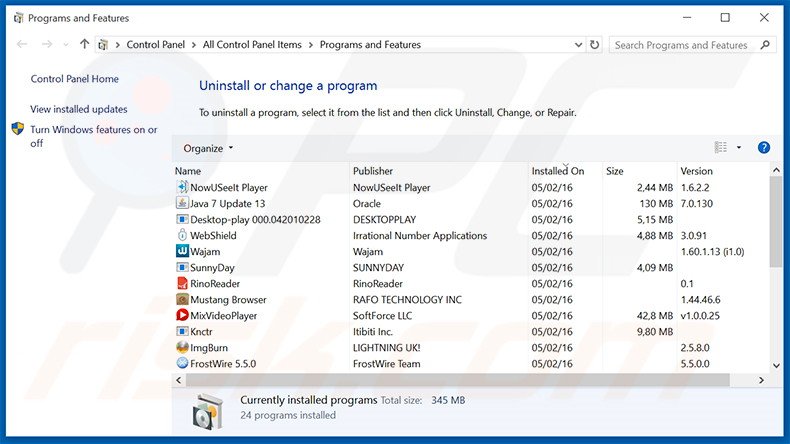Click the Java 7 Update 13 icon
This screenshot has width=790, height=444.
(x=182, y=203)
